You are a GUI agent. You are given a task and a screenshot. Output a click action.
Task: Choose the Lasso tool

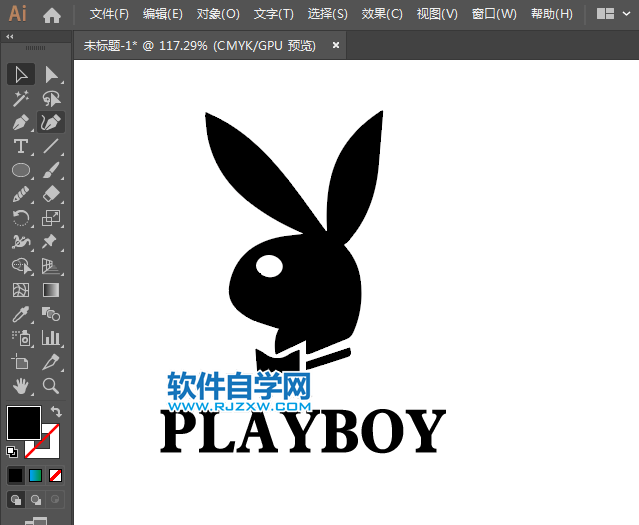(x=51, y=99)
